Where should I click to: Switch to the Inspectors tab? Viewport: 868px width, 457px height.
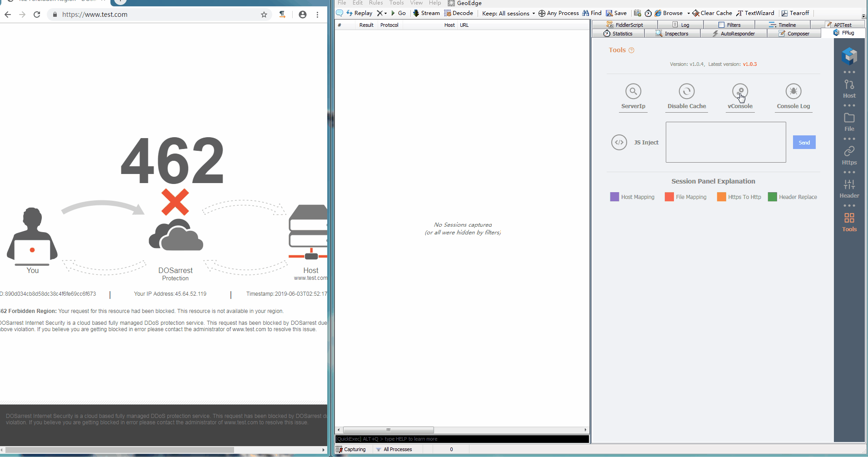672,34
